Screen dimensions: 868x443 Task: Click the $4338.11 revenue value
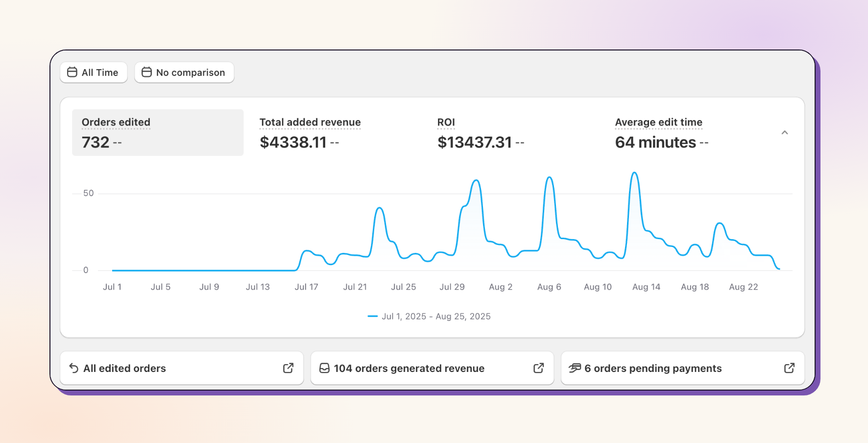[x=293, y=142]
